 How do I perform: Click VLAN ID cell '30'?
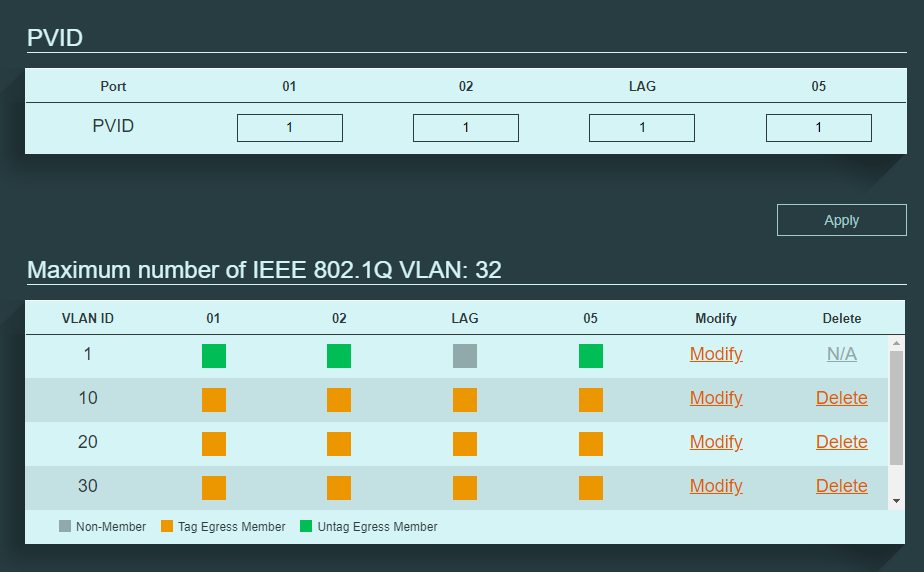88,486
